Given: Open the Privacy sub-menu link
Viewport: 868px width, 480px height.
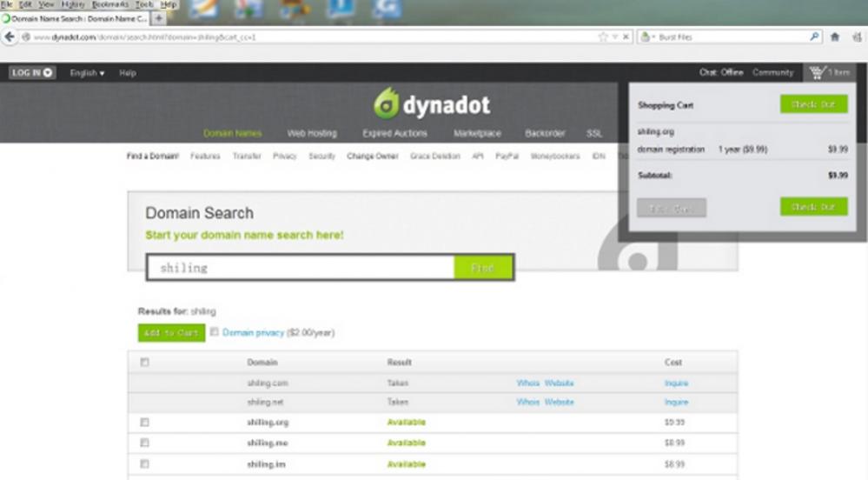Looking at the screenshot, I should [x=284, y=157].
